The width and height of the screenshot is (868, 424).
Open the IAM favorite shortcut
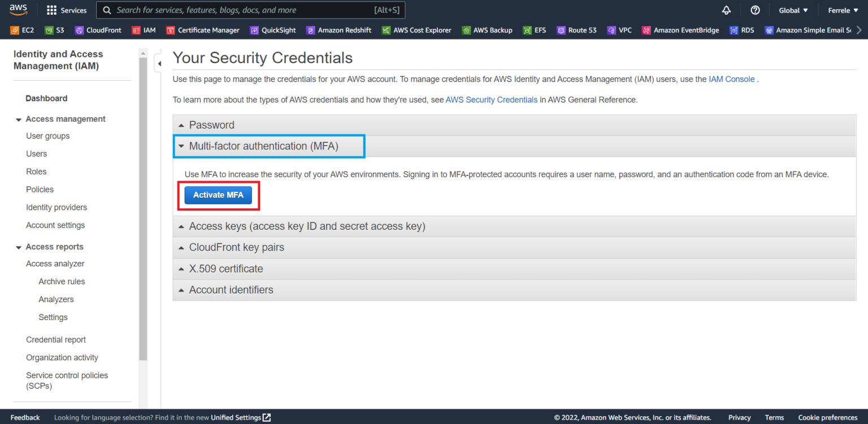(x=144, y=30)
